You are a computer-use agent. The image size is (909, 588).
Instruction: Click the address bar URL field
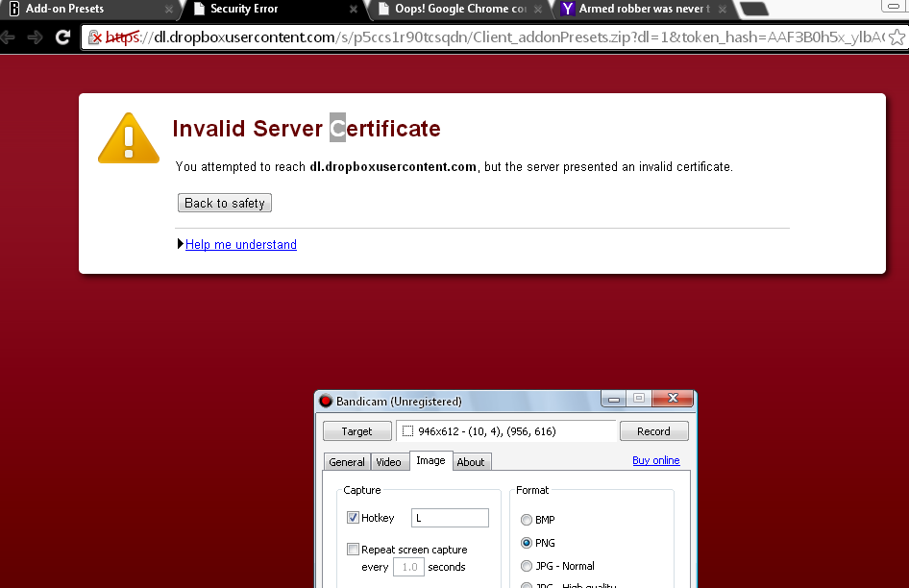[x=493, y=37]
